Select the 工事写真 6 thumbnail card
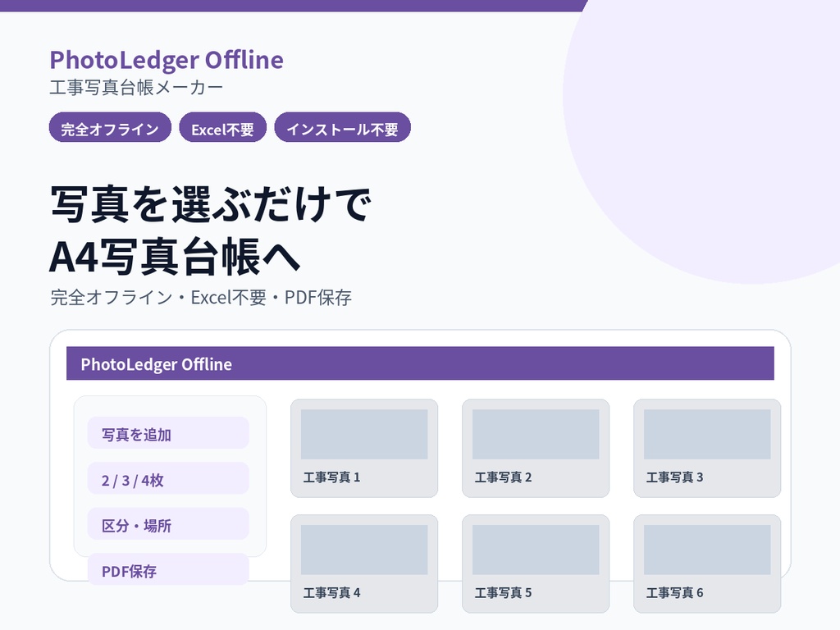 click(707, 564)
